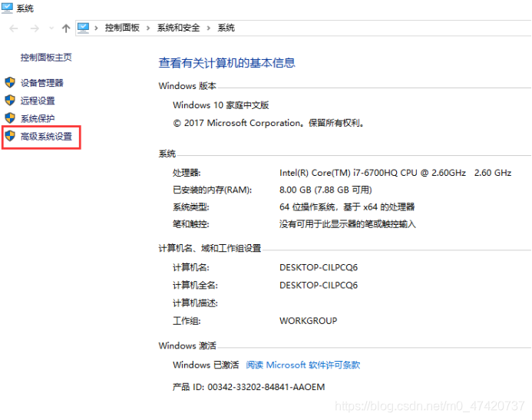
Task: Click 计算机全名 value DESKTOP-CILPCQ6
Action: click(319, 286)
